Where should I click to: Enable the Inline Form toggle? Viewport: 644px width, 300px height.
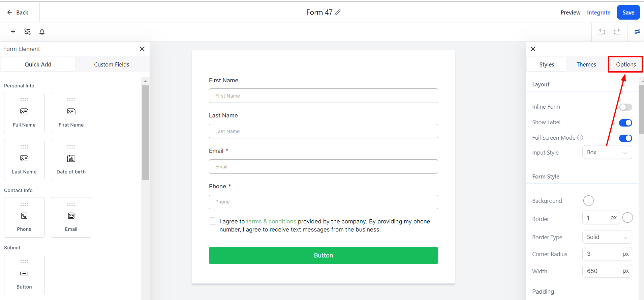[625, 107]
